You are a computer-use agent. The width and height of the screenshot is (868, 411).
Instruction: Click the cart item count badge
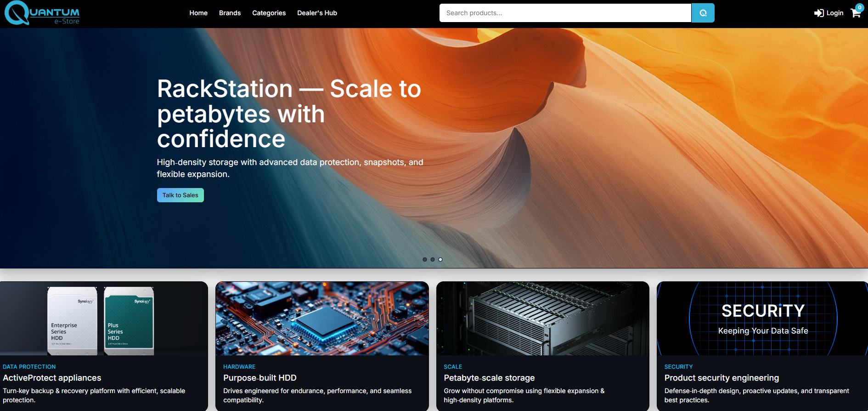click(860, 7)
